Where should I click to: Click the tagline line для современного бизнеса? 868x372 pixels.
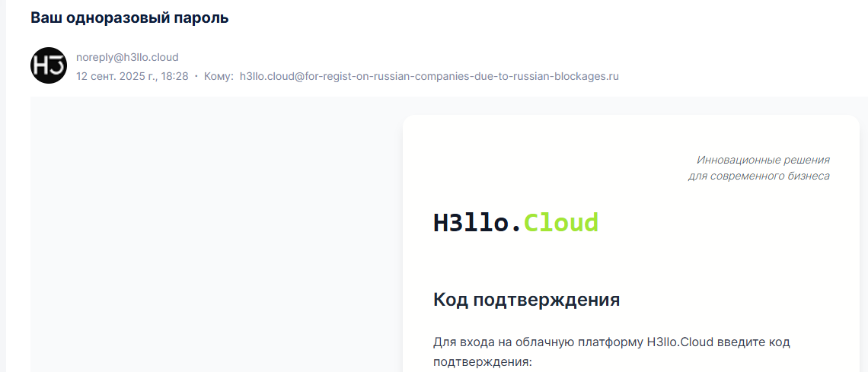click(x=758, y=176)
